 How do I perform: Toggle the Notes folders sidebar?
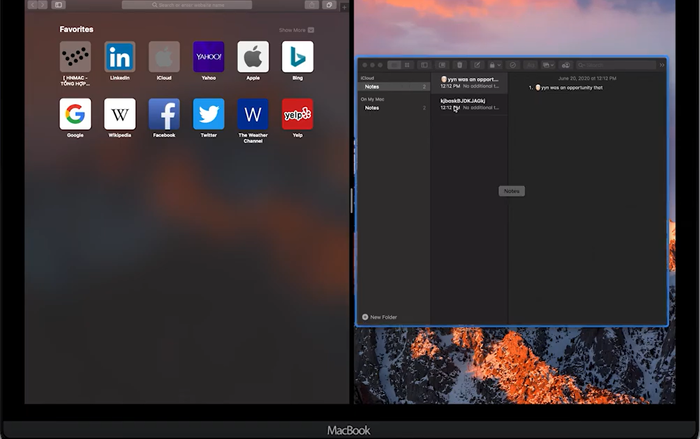tap(424, 65)
